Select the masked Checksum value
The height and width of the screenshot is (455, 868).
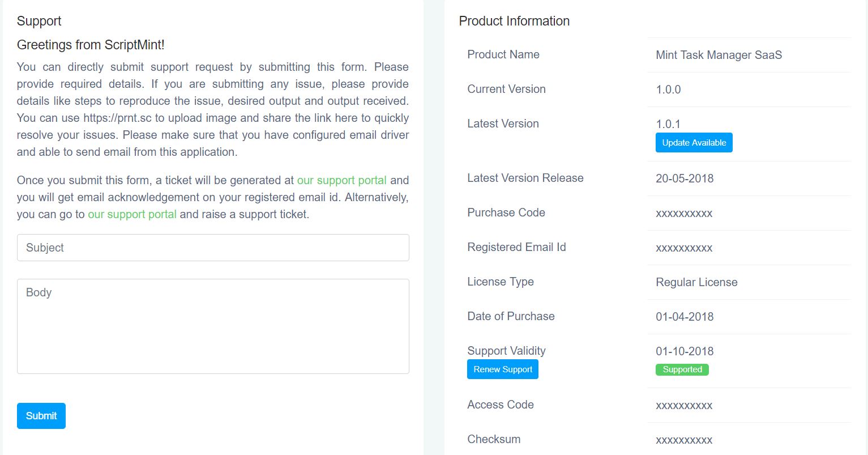pos(684,440)
